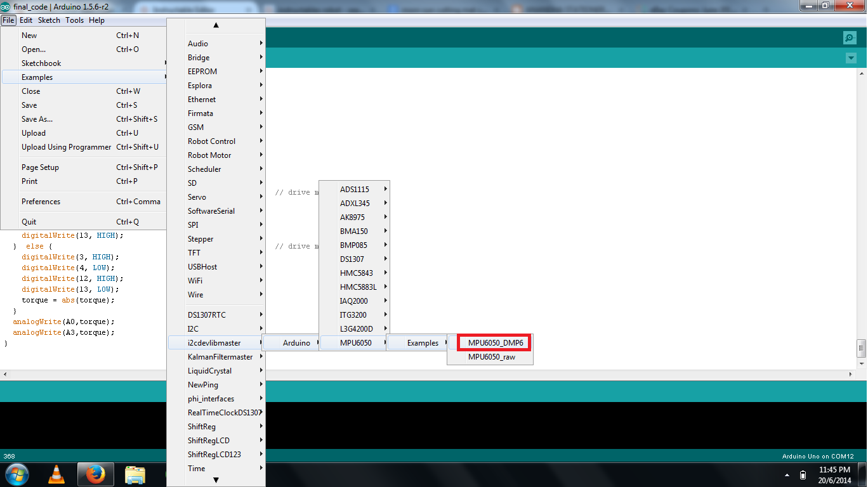Open the BMP085 device examples

pos(355,245)
